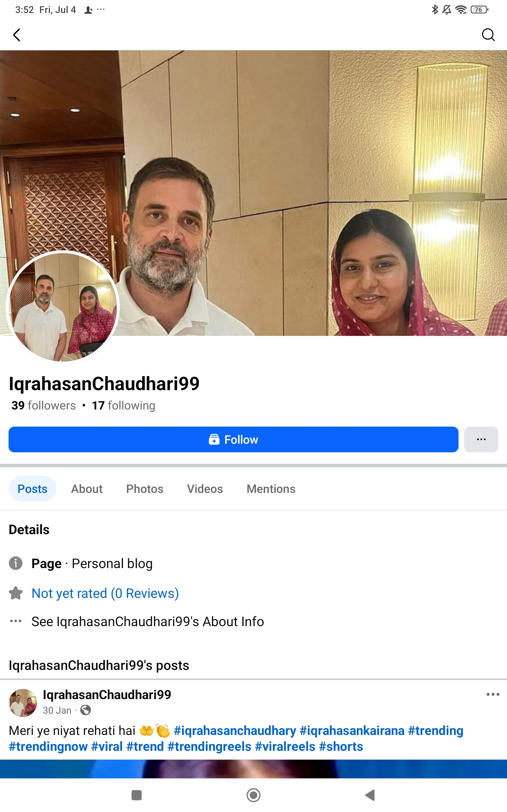
Task: Expand See IqrahasanChaudhari99's About Info
Action: click(x=148, y=621)
